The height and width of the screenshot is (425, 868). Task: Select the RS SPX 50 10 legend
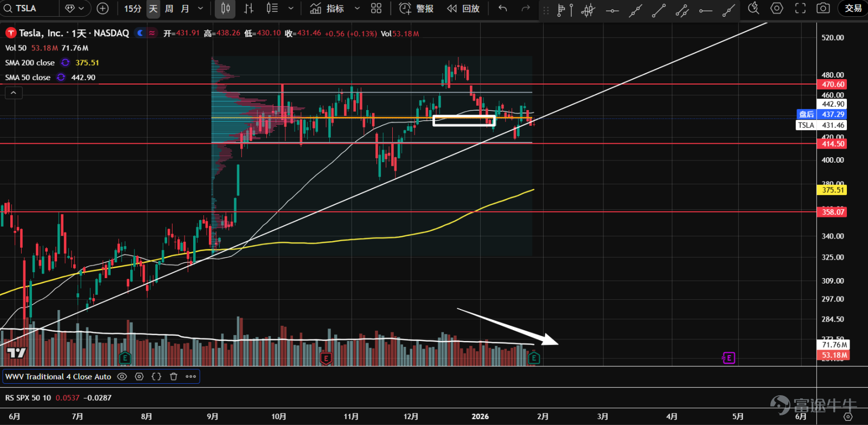[x=28, y=398]
